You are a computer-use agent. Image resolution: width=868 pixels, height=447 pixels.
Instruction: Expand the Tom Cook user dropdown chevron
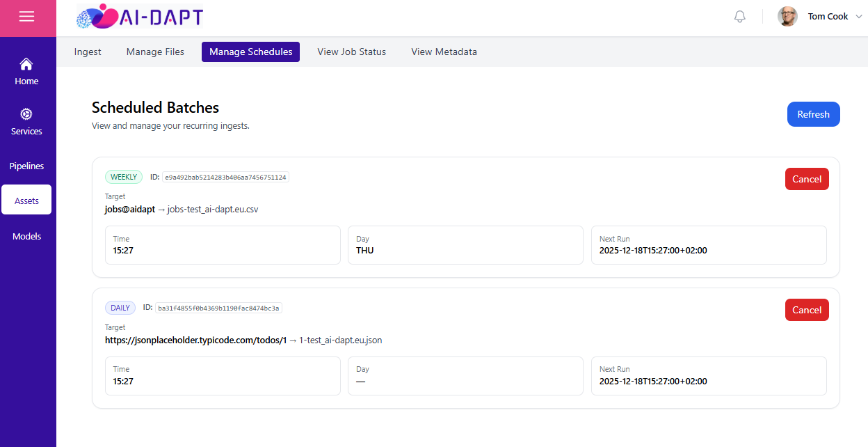click(858, 17)
